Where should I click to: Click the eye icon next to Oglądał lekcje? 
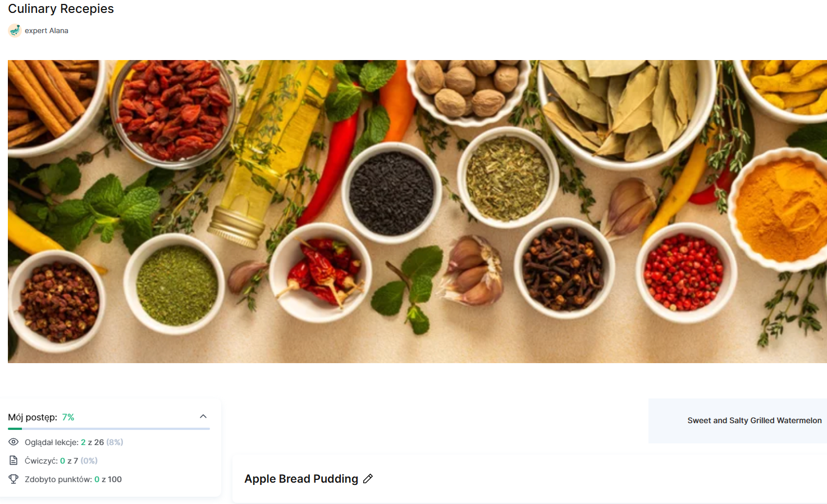click(13, 442)
